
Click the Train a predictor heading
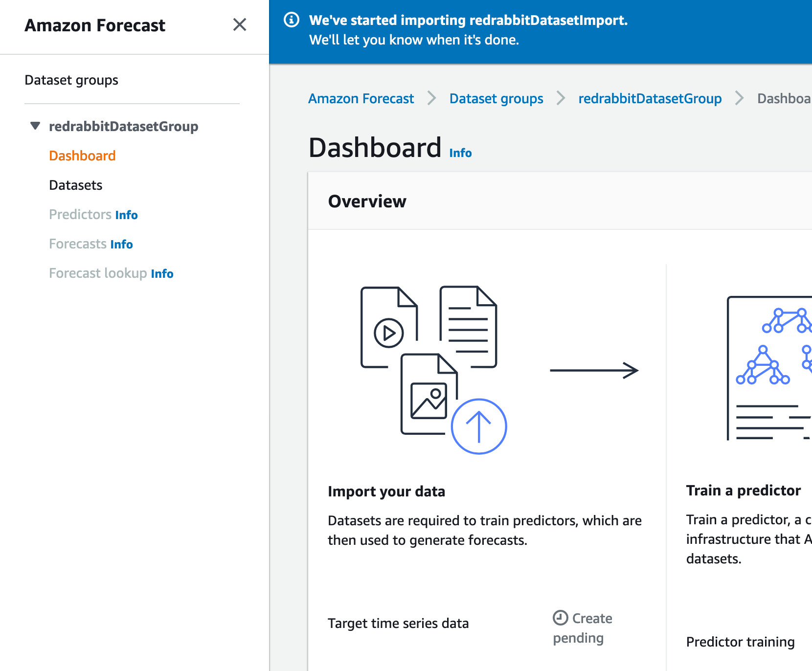743,490
